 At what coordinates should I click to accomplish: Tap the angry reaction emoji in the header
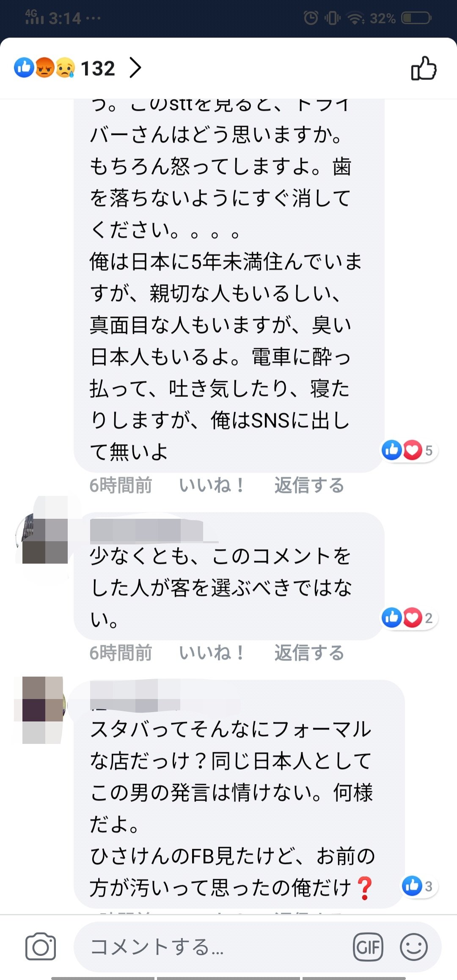tap(45, 67)
